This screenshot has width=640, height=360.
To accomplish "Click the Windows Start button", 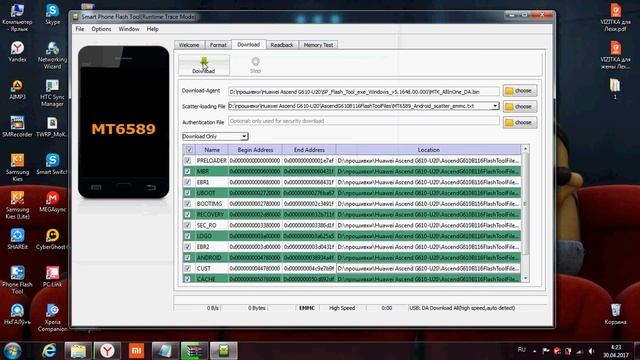I will [x=12, y=351].
